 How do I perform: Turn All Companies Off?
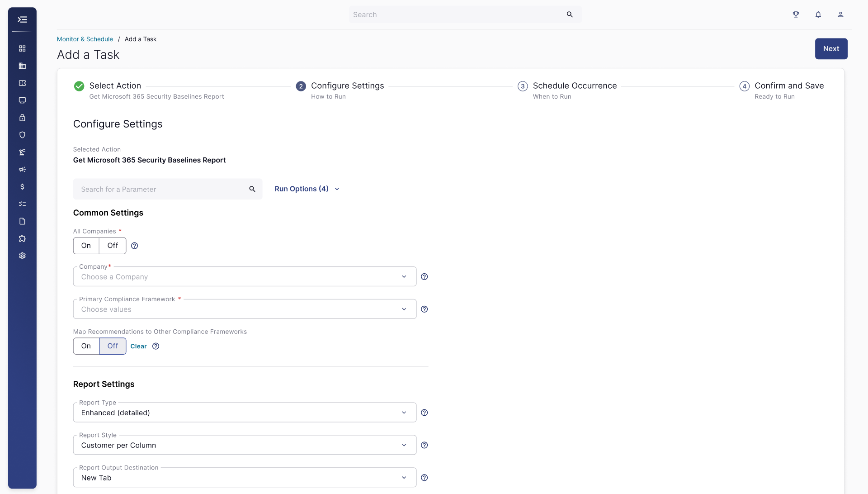tap(113, 246)
